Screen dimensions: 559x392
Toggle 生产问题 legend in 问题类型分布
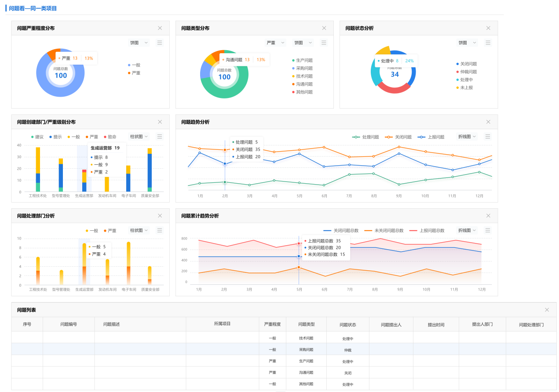pyautogui.click(x=304, y=61)
